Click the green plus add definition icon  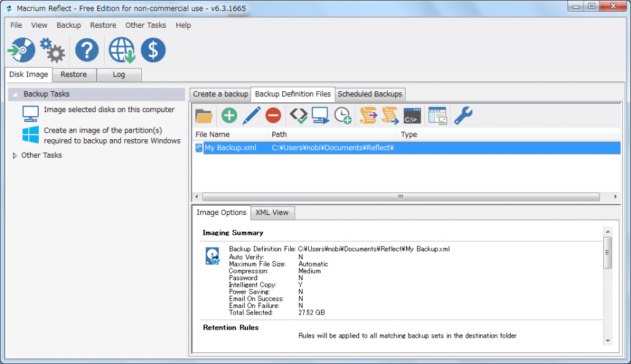(229, 115)
